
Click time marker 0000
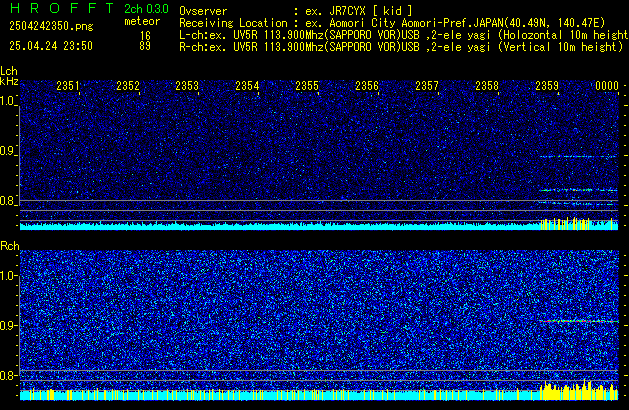pyautogui.click(x=607, y=86)
